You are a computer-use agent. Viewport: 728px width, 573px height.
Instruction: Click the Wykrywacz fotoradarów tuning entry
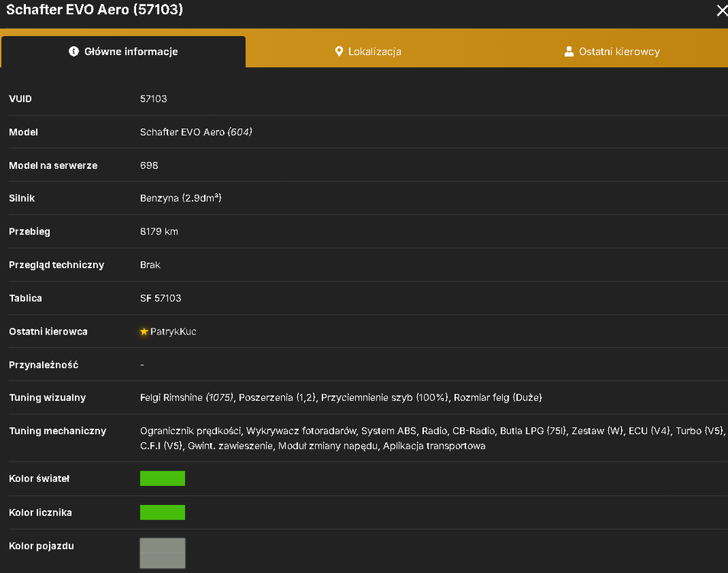coord(301,432)
